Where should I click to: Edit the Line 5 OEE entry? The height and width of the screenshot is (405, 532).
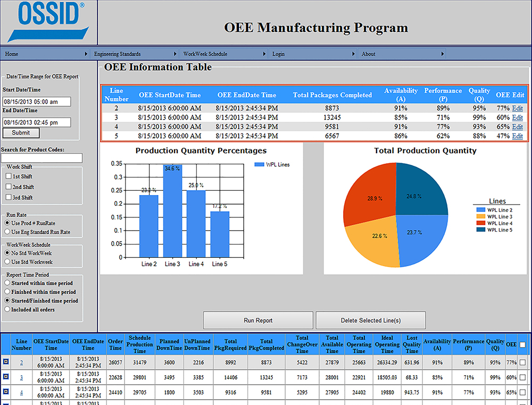point(518,136)
